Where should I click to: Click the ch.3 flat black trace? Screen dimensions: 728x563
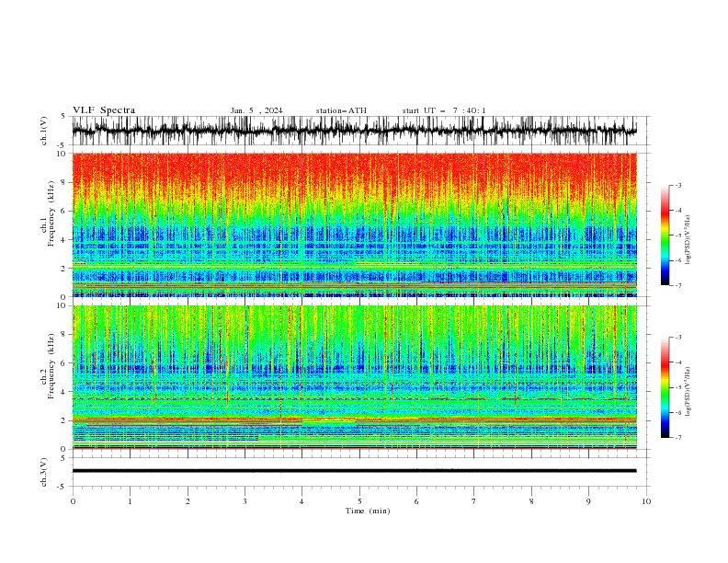coord(355,471)
